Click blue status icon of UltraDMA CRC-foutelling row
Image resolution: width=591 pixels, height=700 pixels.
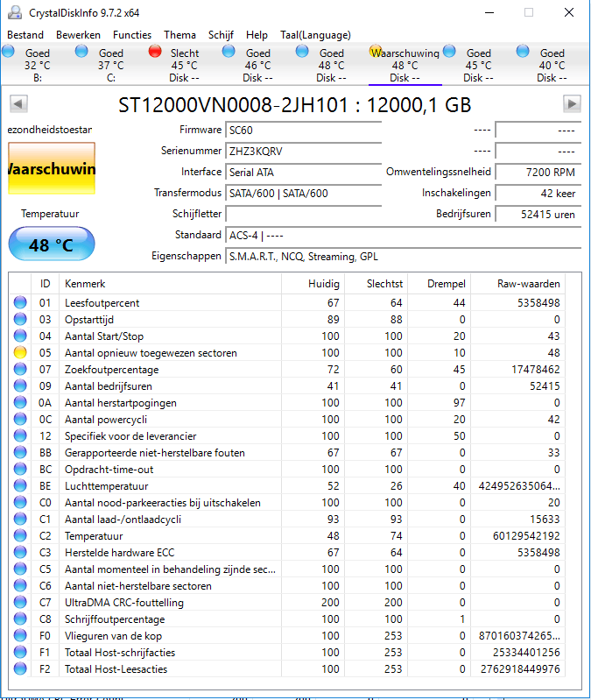click(x=20, y=602)
